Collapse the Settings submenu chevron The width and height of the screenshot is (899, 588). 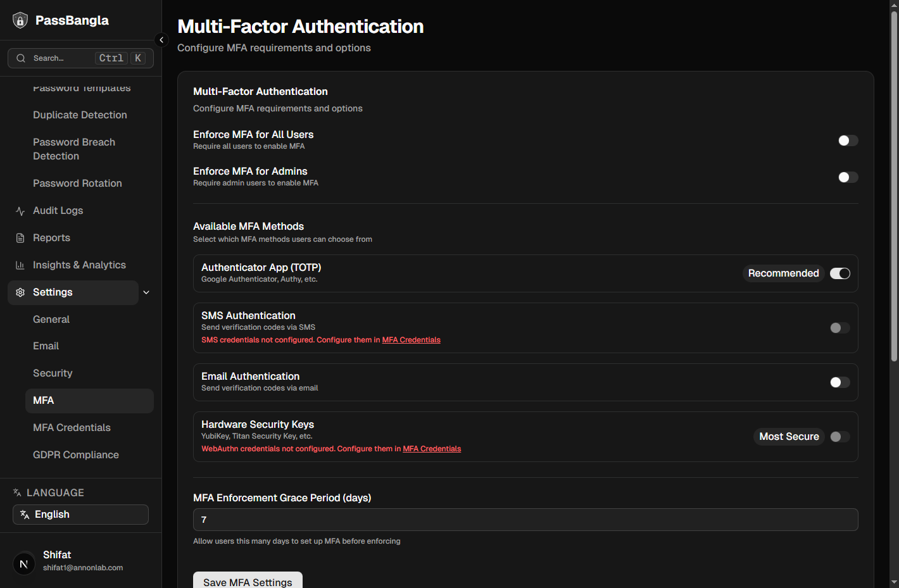(x=146, y=292)
